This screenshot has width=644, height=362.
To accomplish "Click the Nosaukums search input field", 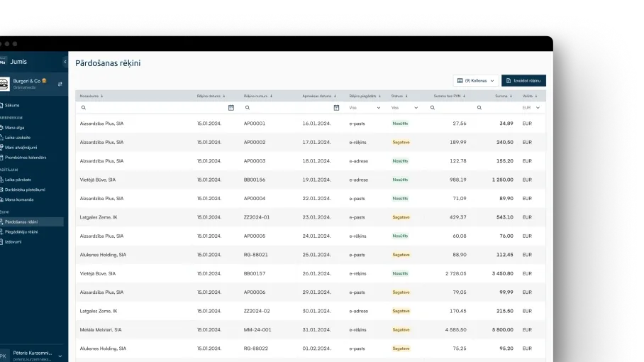I will pyautogui.click(x=135, y=108).
